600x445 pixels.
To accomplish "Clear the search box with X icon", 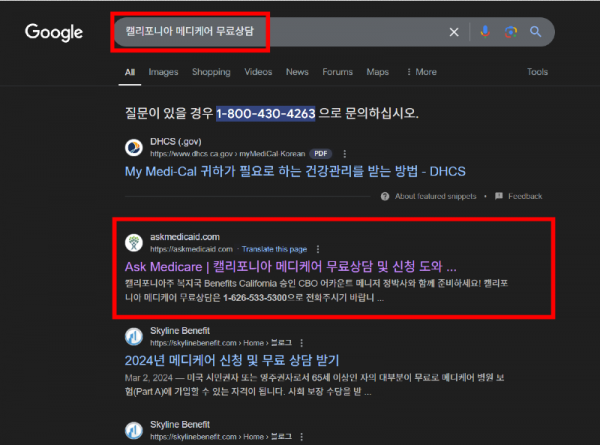I will [x=454, y=32].
